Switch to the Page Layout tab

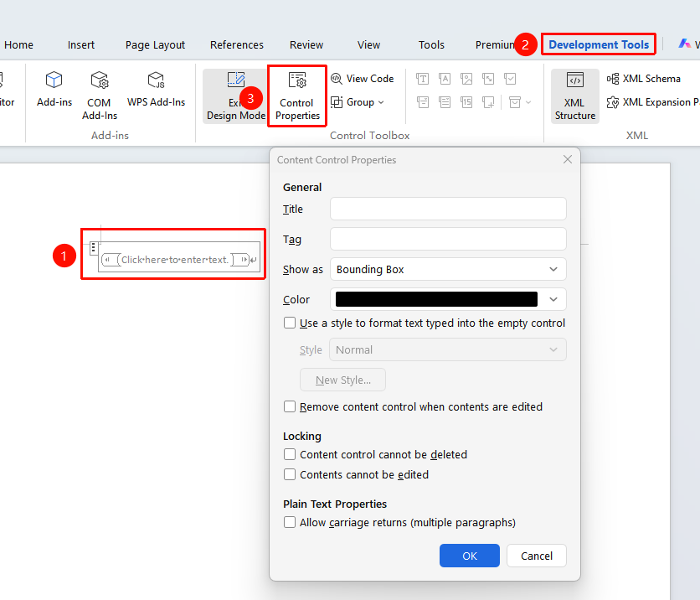coord(155,45)
